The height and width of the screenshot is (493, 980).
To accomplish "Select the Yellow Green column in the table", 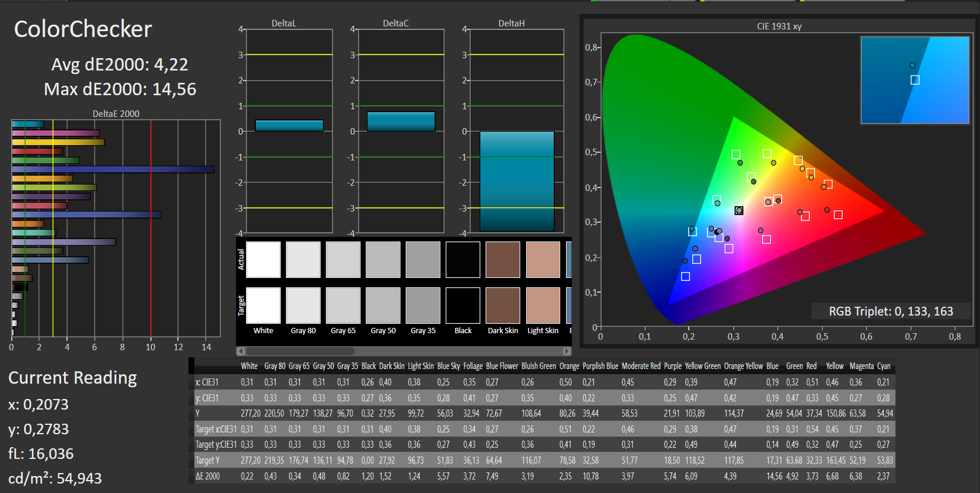I will pyautogui.click(x=702, y=366).
